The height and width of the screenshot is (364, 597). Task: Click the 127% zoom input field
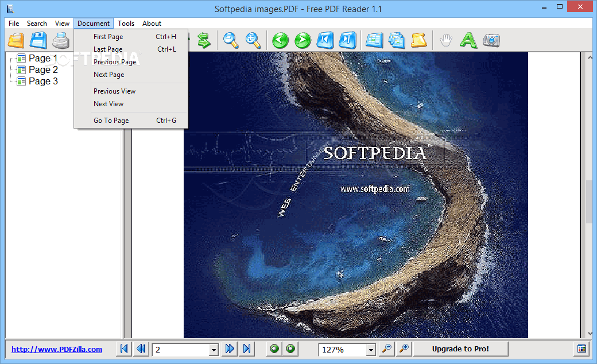coord(343,350)
